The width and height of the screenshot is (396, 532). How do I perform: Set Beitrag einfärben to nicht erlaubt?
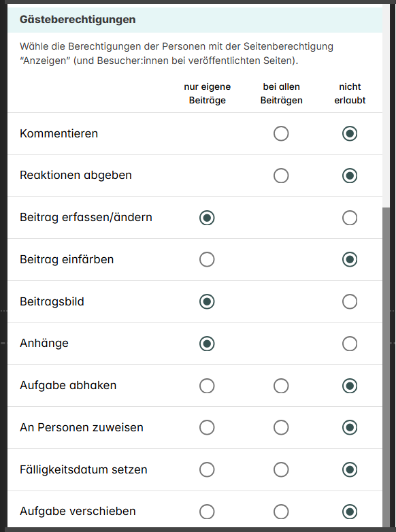point(350,260)
